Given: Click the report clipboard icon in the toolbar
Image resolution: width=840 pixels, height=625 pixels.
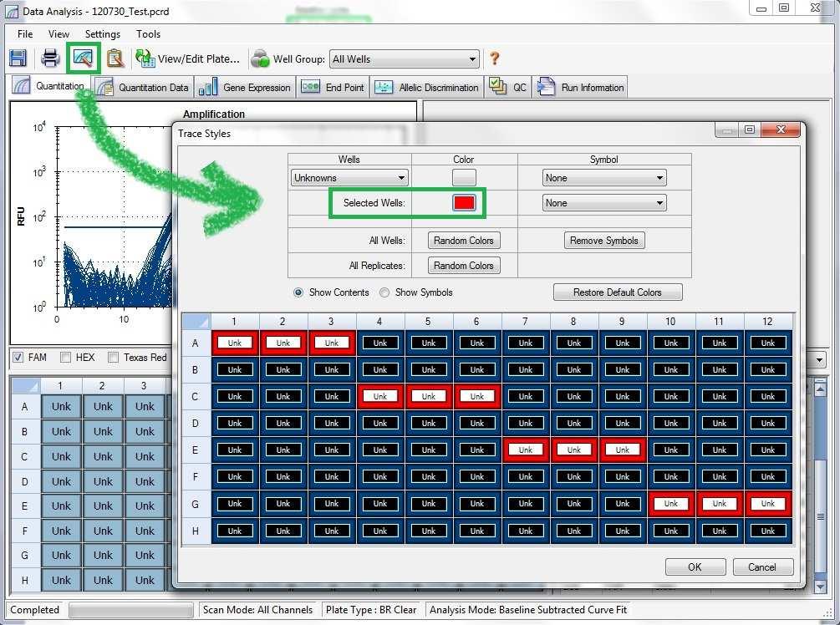Looking at the screenshot, I should click(x=115, y=58).
